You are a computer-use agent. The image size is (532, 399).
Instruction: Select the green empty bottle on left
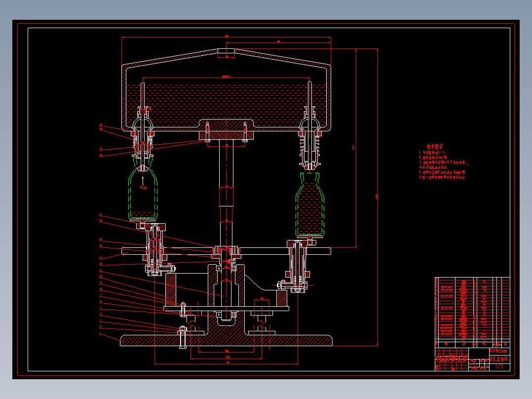(143, 188)
